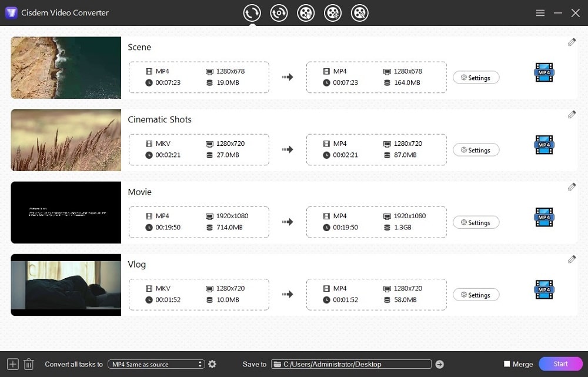Click the MP4 film icon beside Cinematic Shots
Viewport: 588px width, 377px height.
click(x=543, y=145)
